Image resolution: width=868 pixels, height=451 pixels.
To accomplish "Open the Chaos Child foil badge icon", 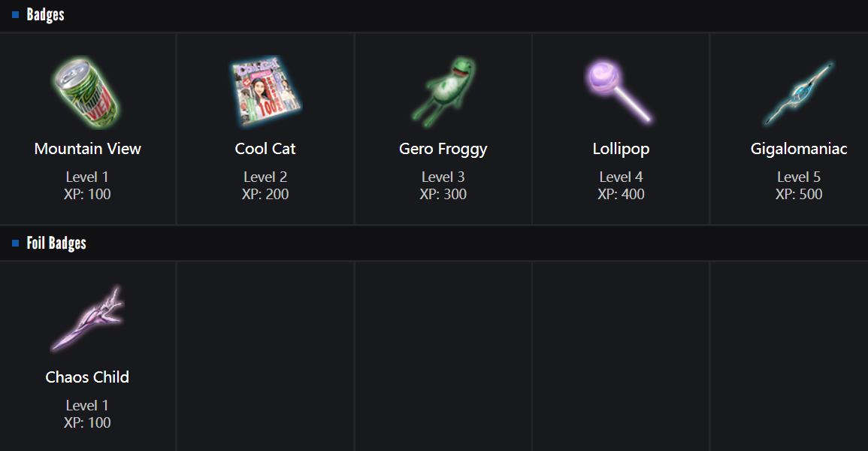I will click(x=87, y=319).
